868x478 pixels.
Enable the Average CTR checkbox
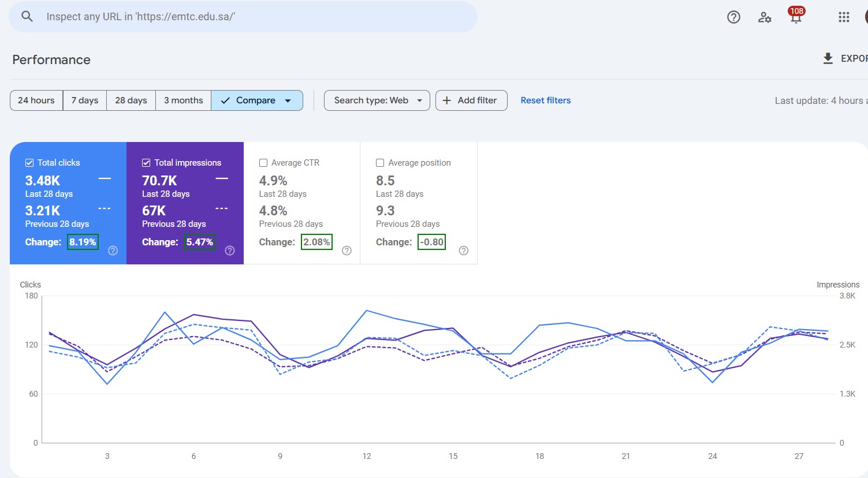(x=263, y=163)
